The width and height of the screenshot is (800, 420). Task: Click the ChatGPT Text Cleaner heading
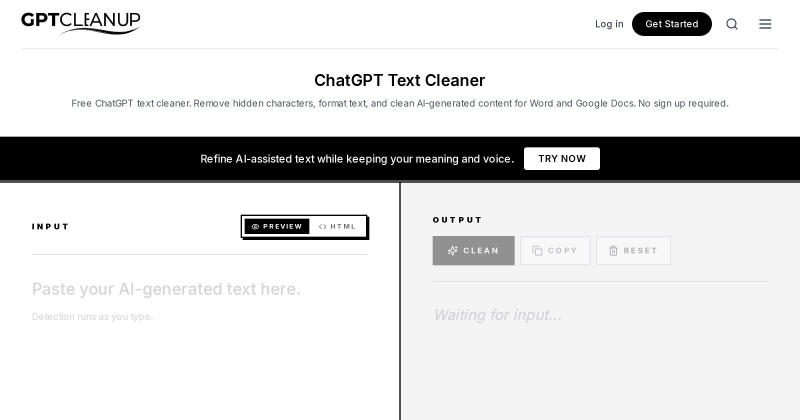pos(399,80)
